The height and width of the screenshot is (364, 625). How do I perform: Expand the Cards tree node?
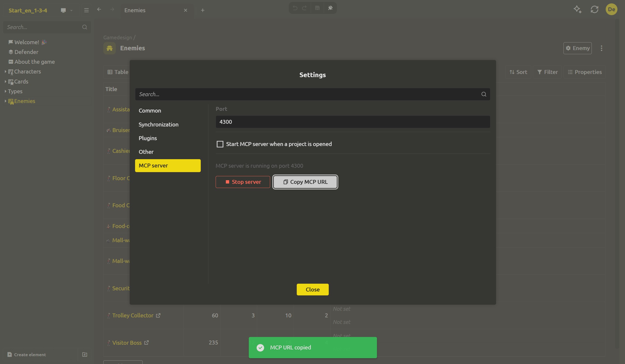click(x=5, y=81)
